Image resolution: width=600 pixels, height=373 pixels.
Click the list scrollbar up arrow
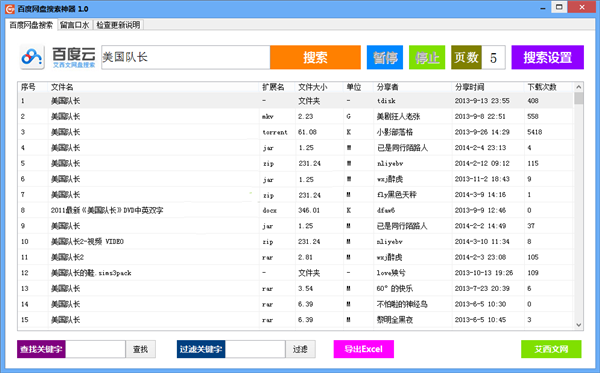[579, 87]
